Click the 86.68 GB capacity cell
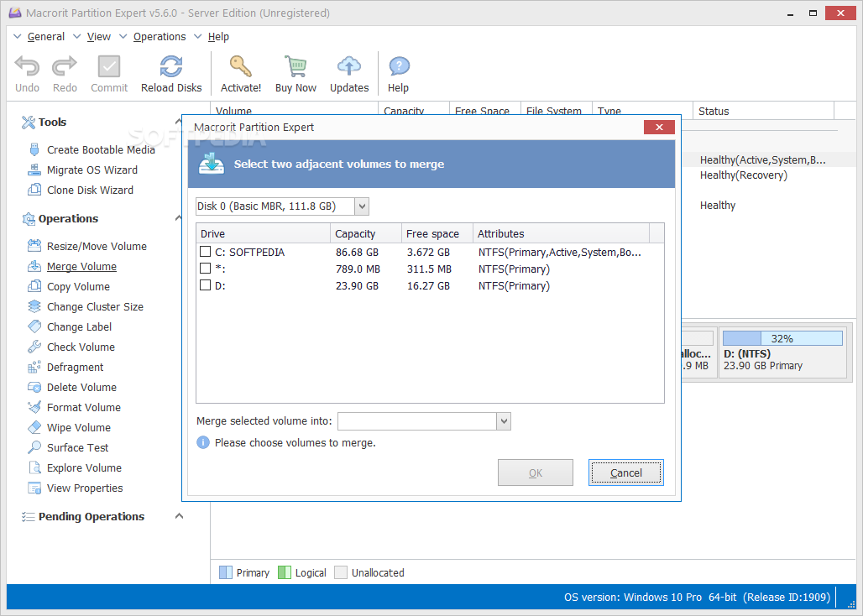The image size is (863, 616). [x=357, y=253]
